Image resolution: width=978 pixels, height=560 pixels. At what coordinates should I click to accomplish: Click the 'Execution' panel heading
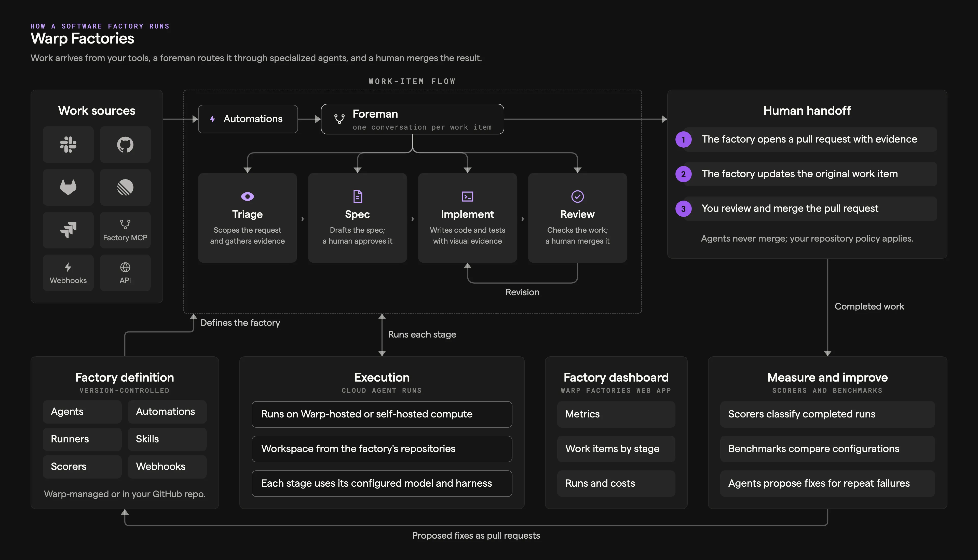[382, 377]
